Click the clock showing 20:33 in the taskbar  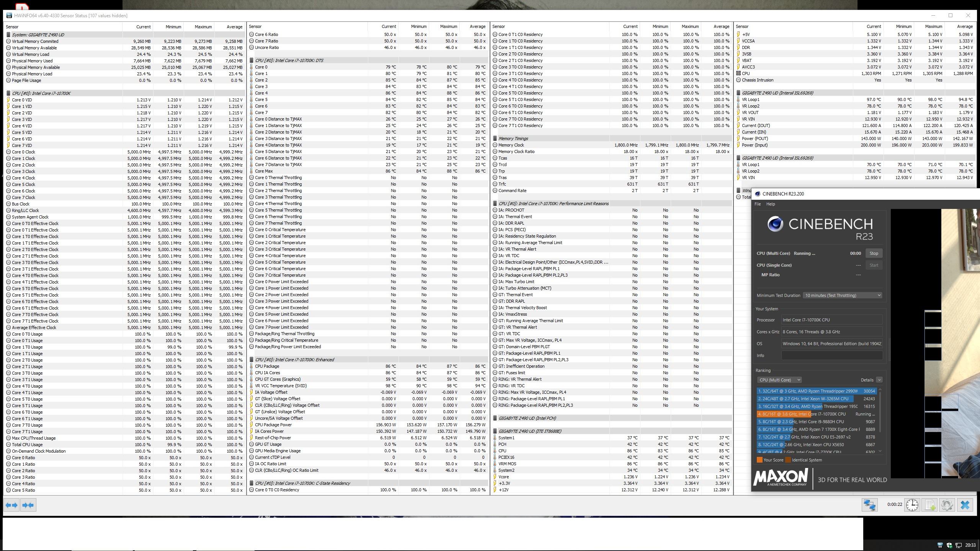970,545
